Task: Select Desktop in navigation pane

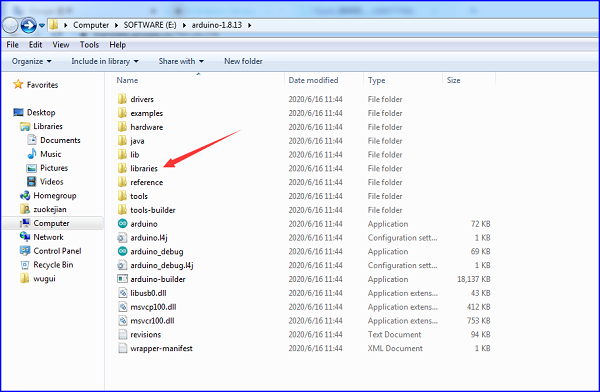Action: (41, 112)
